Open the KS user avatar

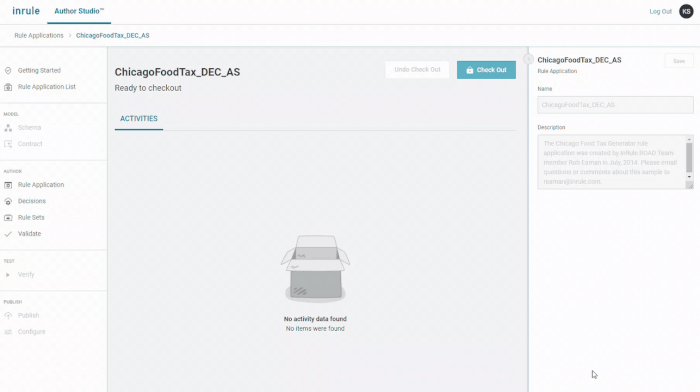click(686, 11)
